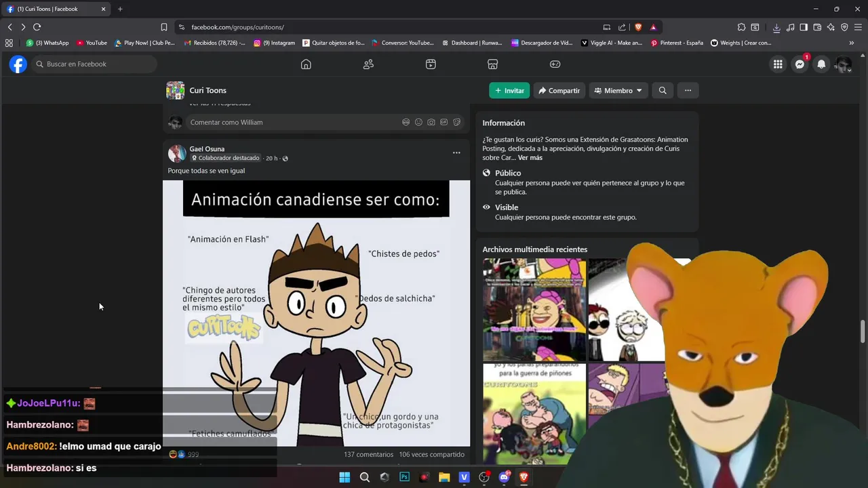Open the Facebook Home tab icon

306,64
